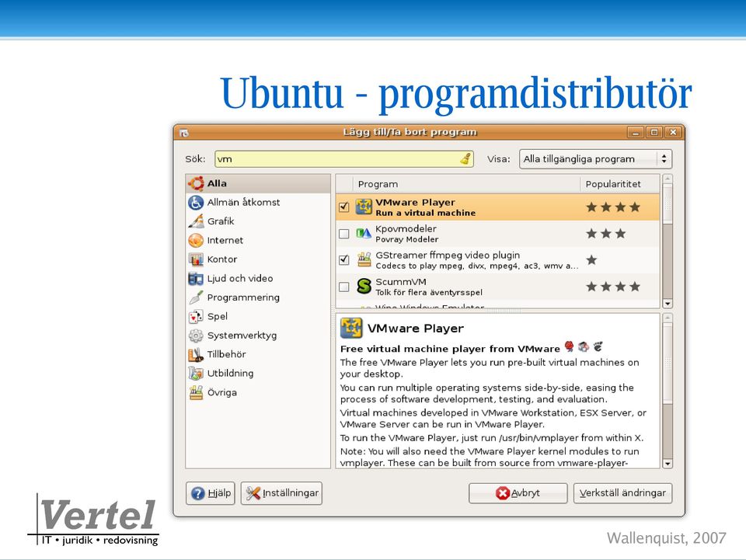
Task: Select the Tillbehör category
Action: point(258,355)
